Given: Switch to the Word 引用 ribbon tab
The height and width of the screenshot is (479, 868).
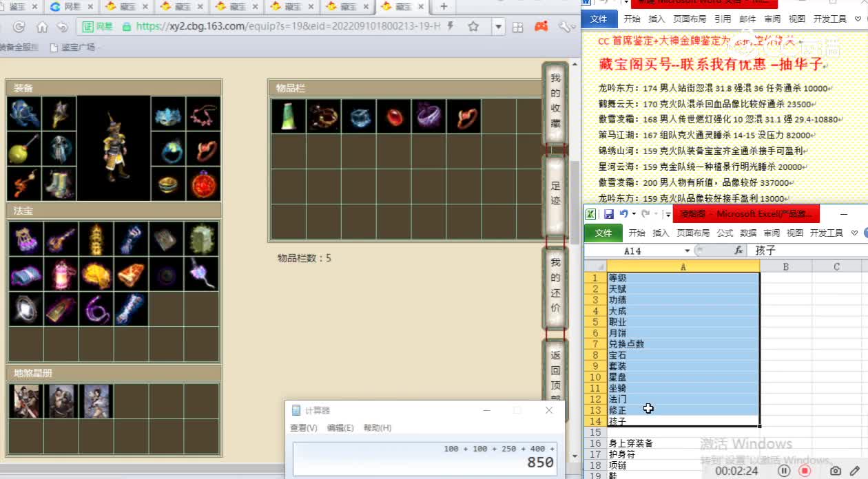Looking at the screenshot, I should coord(723,19).
